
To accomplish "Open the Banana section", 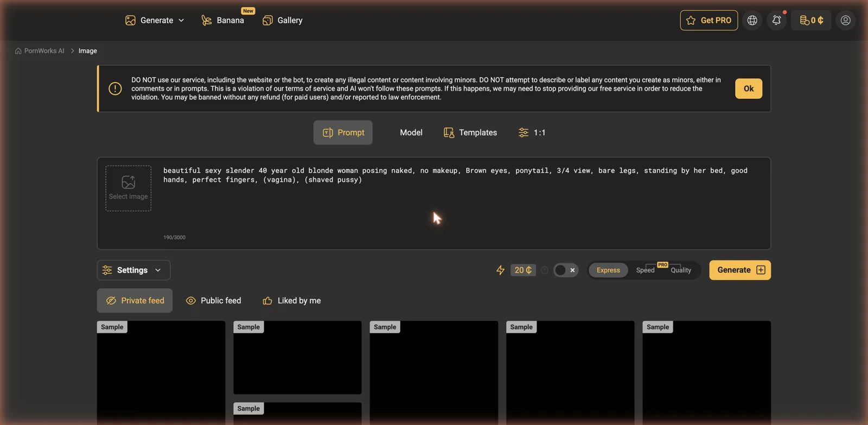I will coord(222,20).
